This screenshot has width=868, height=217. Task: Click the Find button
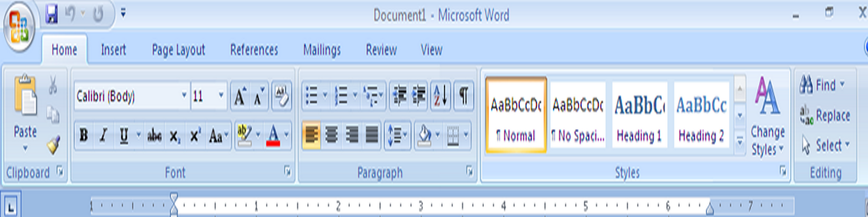click(822, 85)
